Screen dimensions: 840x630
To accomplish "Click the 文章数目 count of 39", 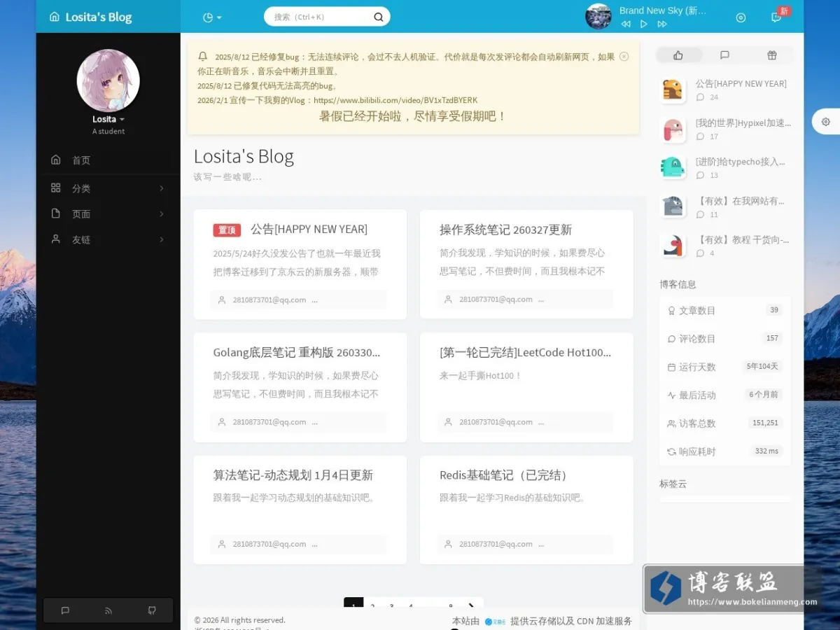I will coord(774,310).
